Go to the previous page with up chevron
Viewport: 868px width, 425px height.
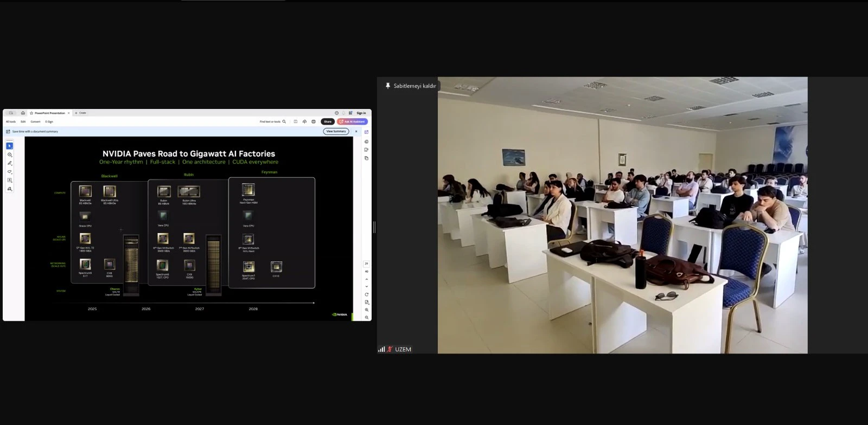(367, 279)
